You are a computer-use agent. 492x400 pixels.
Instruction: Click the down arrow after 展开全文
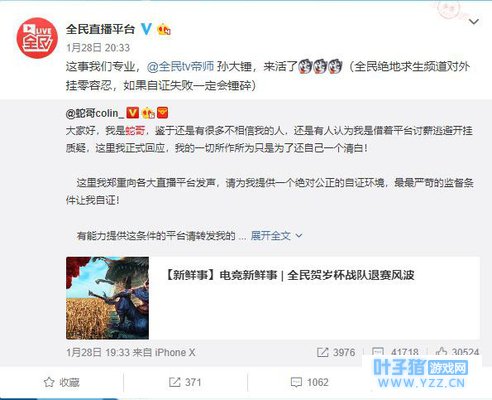tap(299, 236)
